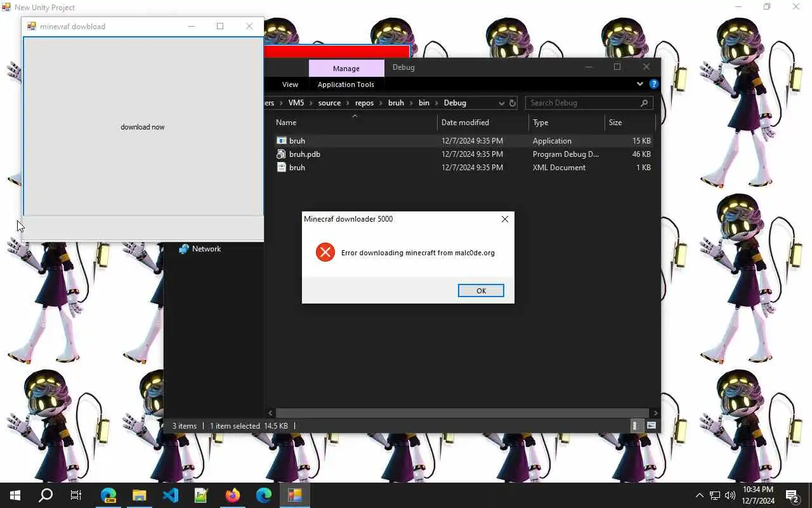Click the bruh.pdb file icon
Viewport: 812px width, 508px height.
[x=282, y=154]
